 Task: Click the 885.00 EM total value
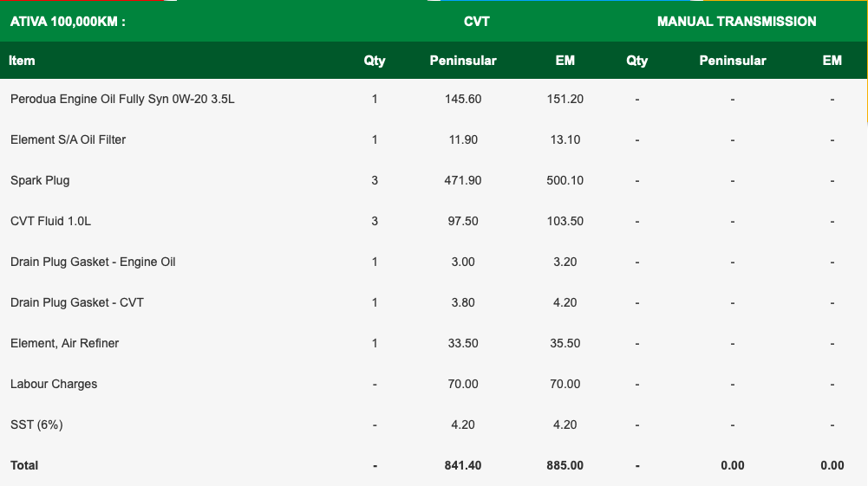565,465
